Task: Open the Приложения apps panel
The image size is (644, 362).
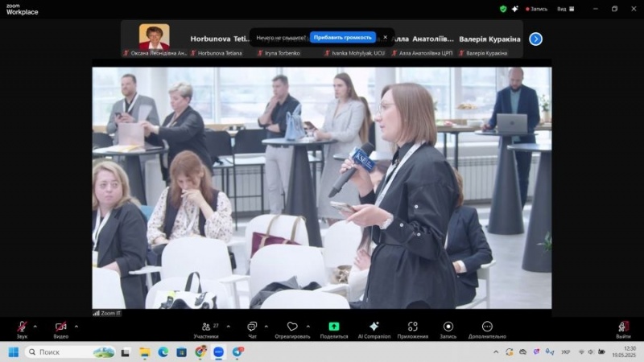Action: pyautogui.click(x=412, y=328)
